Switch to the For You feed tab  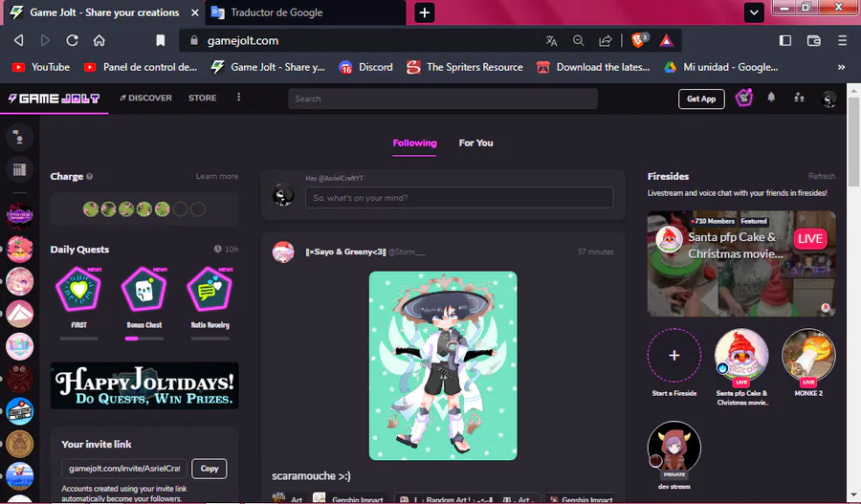tap(476, 142)
